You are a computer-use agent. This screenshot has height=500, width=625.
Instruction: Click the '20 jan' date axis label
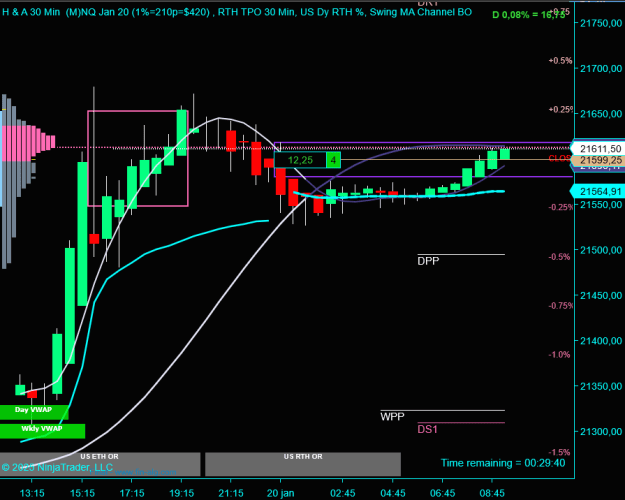tap(281, 494)
